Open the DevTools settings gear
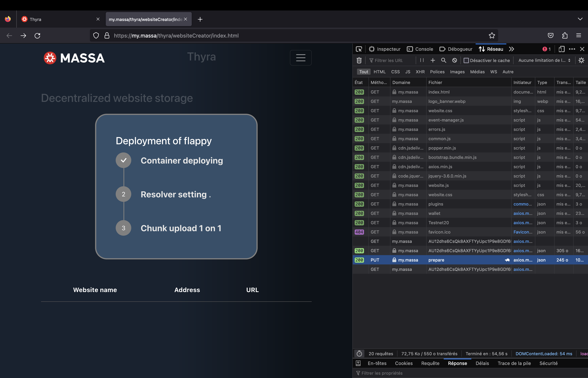The width and height of the screenshot is (588, 378). click(581, 60)
